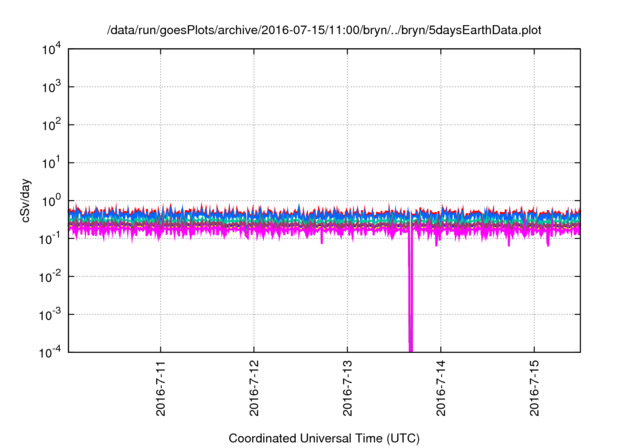This screenshot has height=448, width=640.
Task: Select the 2016-7-13 date tick label
Action: pos(347,388)
